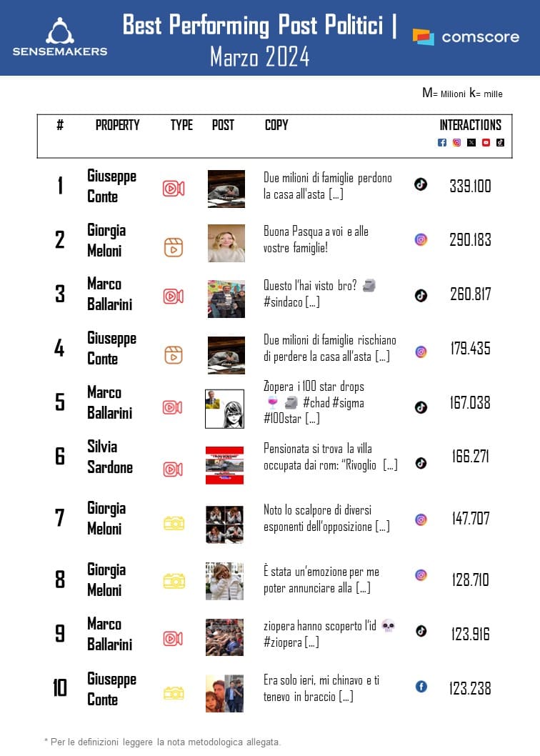This screenshot has height=756, width=540.
Task: Click the 339.100 interactions value
Action: tap(470, 186)
